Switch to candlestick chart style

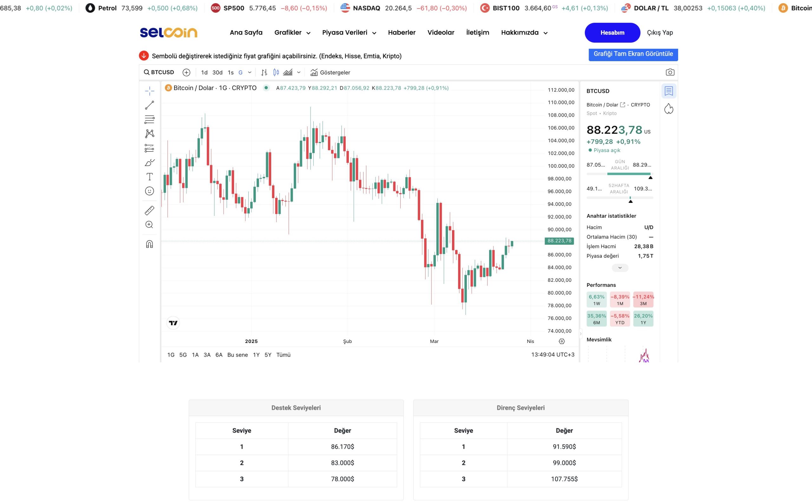click(x=276, y=72)
